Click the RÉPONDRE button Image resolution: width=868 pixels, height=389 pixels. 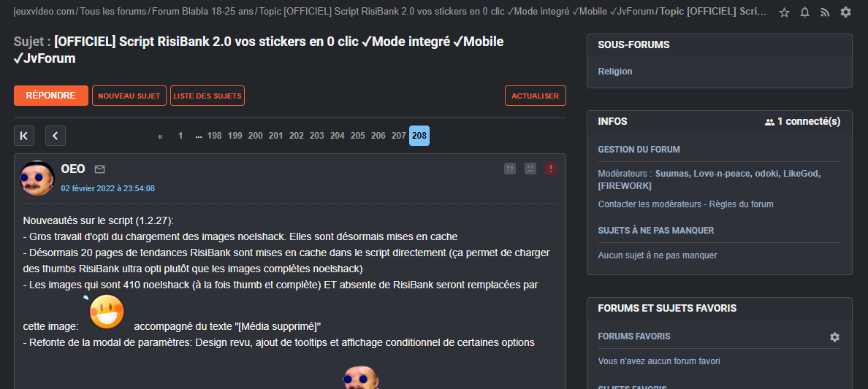pyautogui.click(x=51, y=96)
